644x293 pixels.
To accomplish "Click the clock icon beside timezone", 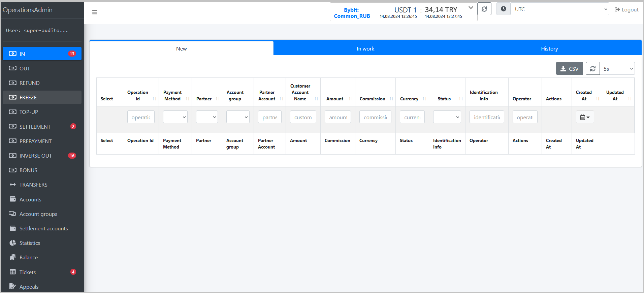I will pyautogui.click(x=503, y=9).
